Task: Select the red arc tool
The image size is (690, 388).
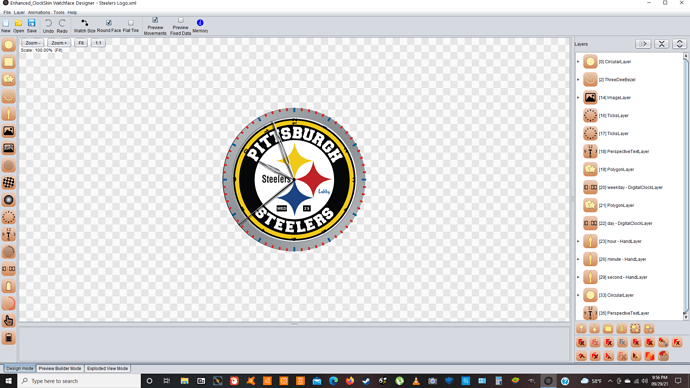Action: click(8, 303)
